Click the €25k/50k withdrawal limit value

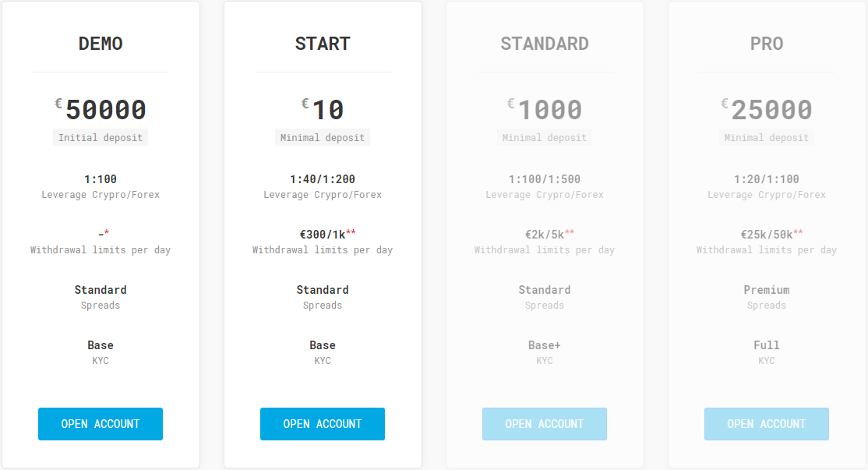(x=767, y=234)
